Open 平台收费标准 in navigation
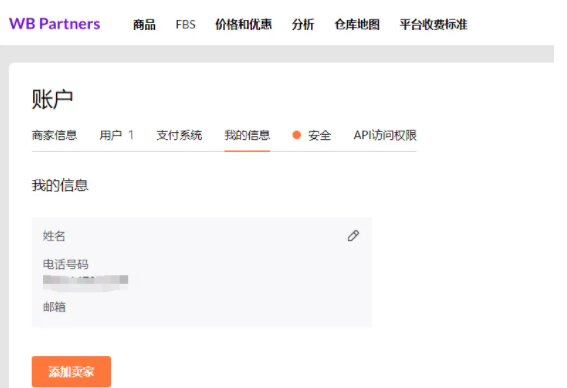Viewport: 567px width, 388px height. 433,25
